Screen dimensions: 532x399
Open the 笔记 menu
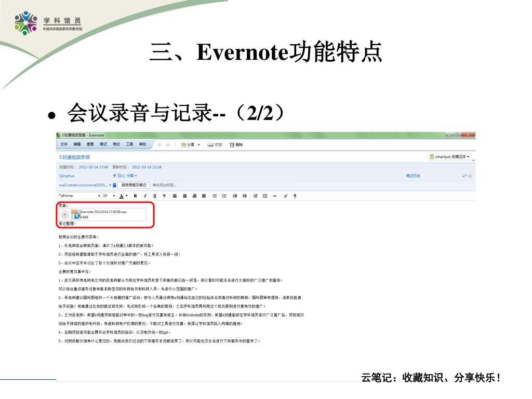[x=103, y=144]
